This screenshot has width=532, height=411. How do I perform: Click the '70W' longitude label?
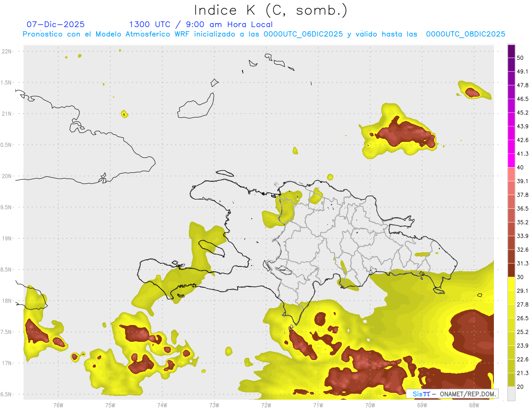click(x=370, y=405)
